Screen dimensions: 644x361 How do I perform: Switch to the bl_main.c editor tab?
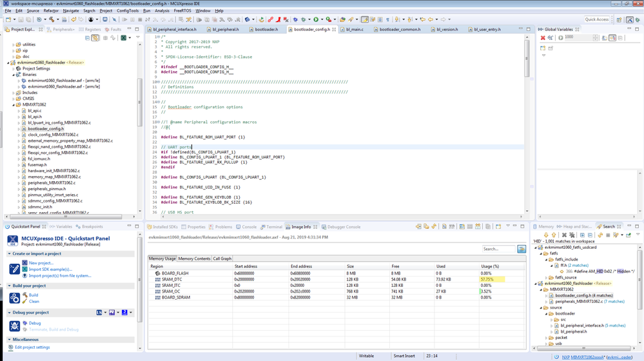click(x=354, y=30)
